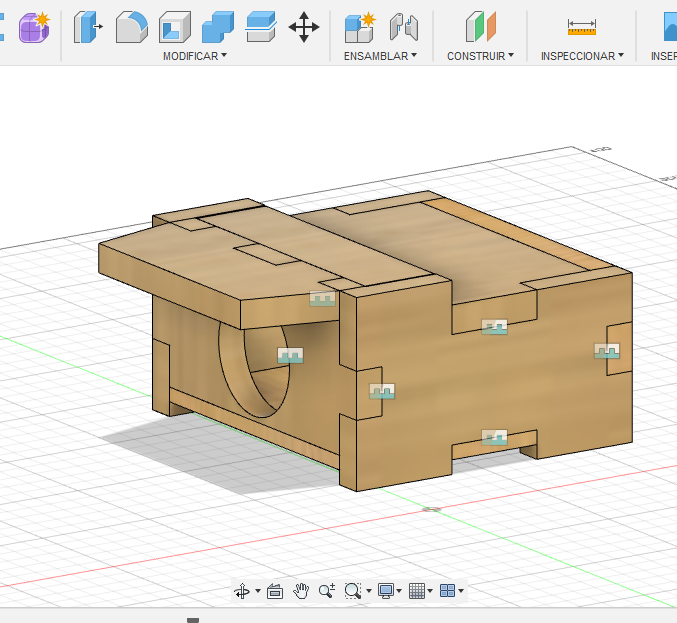The width and height of the screenshot is (677, 623).
Task: Open the INSPECCIONAR menu
Action: click(582, 56)
